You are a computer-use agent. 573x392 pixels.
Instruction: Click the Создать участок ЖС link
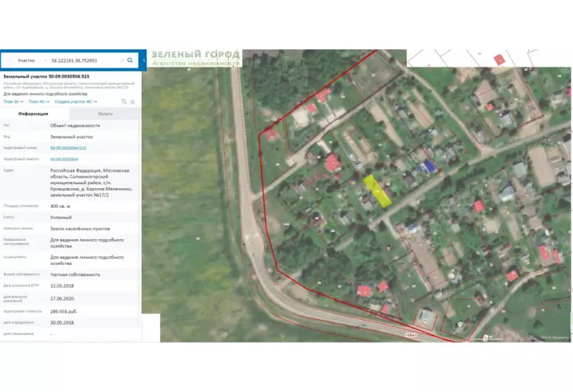tap(75, 101)
